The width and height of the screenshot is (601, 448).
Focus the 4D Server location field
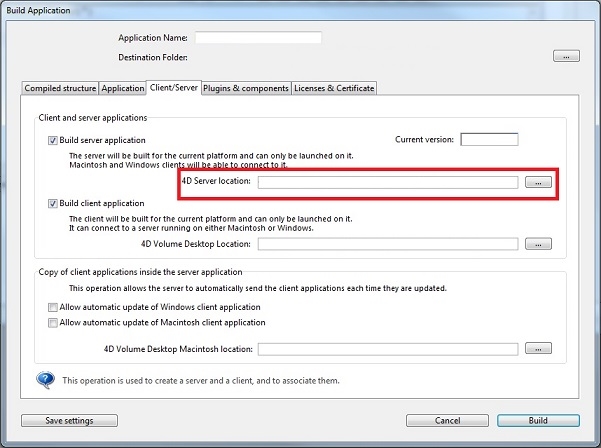(388, 182)
